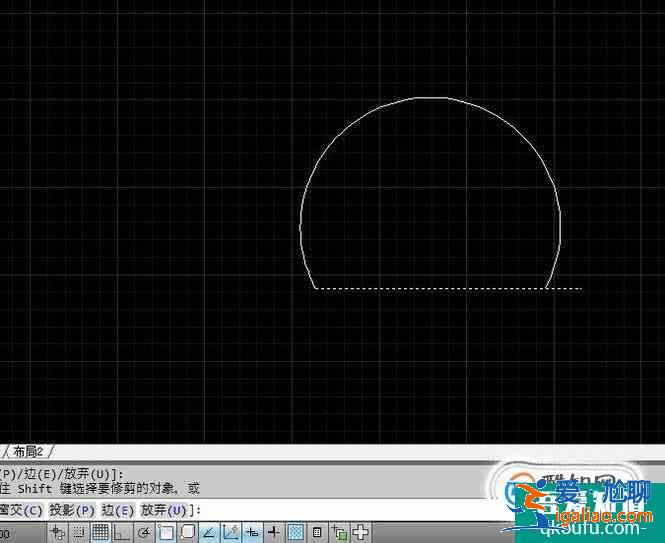Choose the 窗交(C) command option
The height and width of the screenshot is (543, 665).
[x=21, y=510]
